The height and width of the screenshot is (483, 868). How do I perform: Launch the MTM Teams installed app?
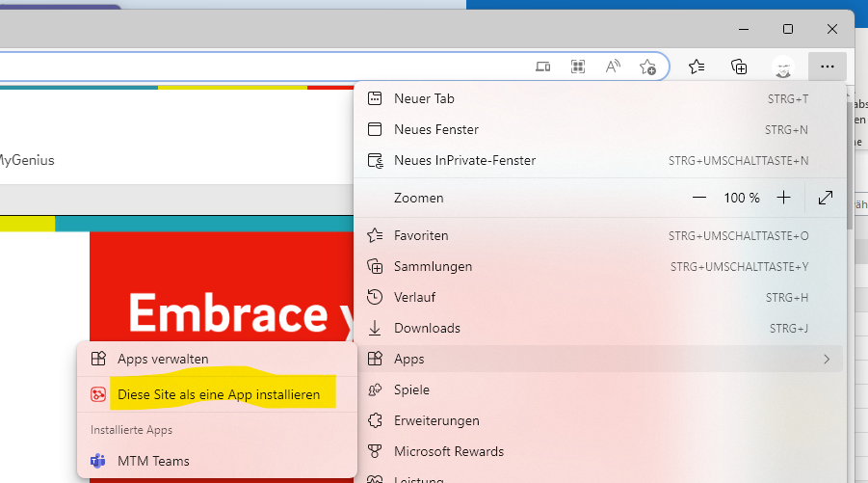click(x=153, y=461)
